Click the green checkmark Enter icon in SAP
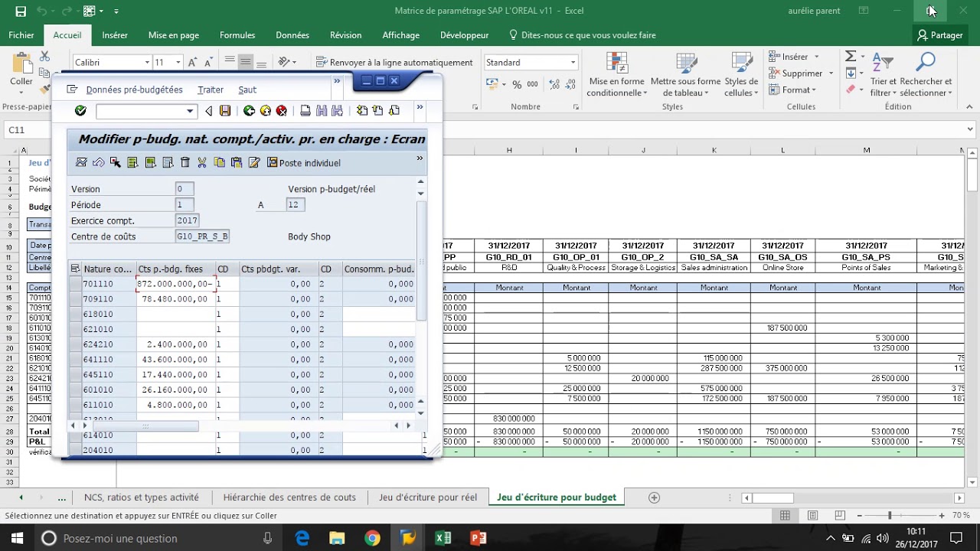980x551 pixels. point(80,111)
